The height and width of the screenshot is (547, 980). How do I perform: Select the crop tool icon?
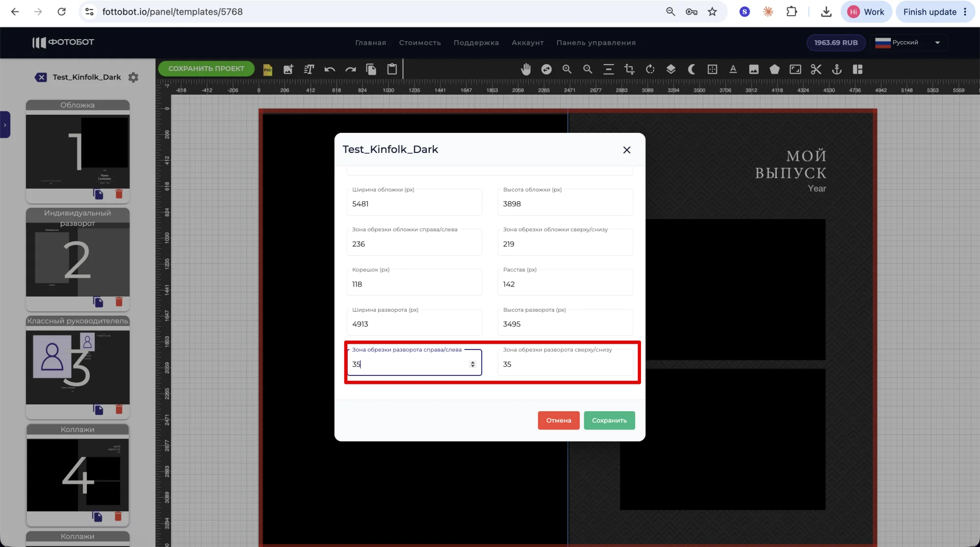[x=629, y=70]
